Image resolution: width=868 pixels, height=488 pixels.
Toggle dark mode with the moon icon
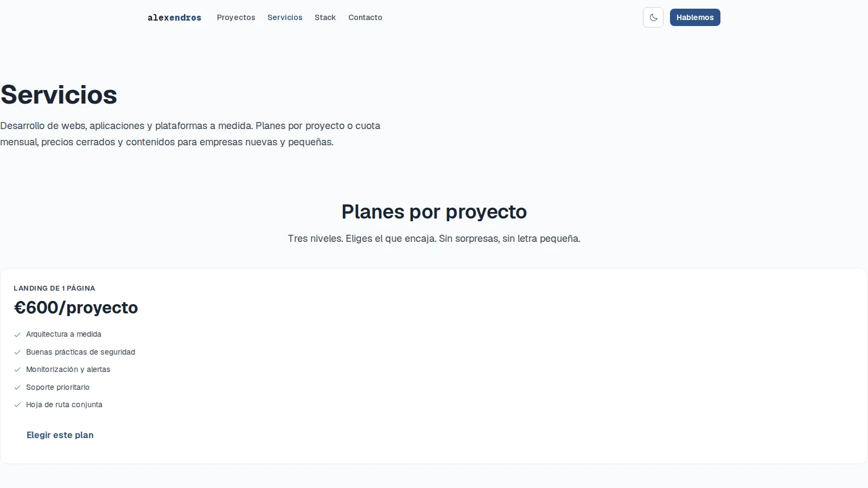pyautogui.click(x=653, y=17)
